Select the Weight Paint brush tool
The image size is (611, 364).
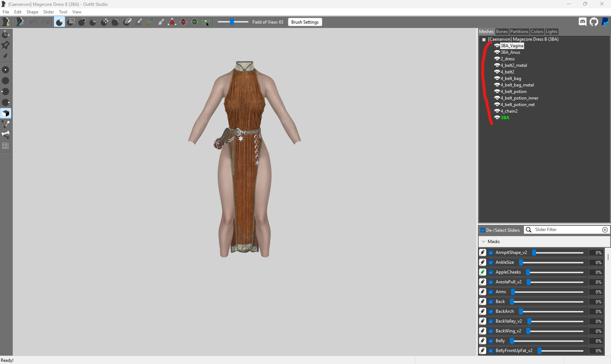[x=139, y=22]
